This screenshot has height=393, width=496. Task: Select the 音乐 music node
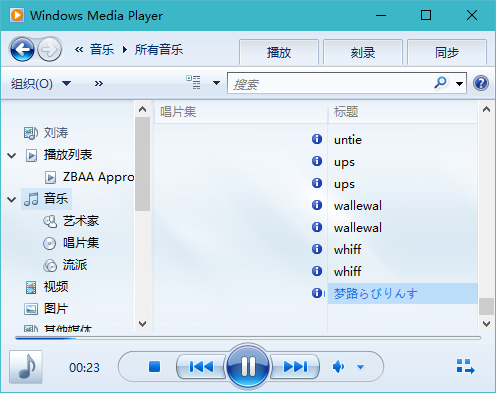pos(46,199)
